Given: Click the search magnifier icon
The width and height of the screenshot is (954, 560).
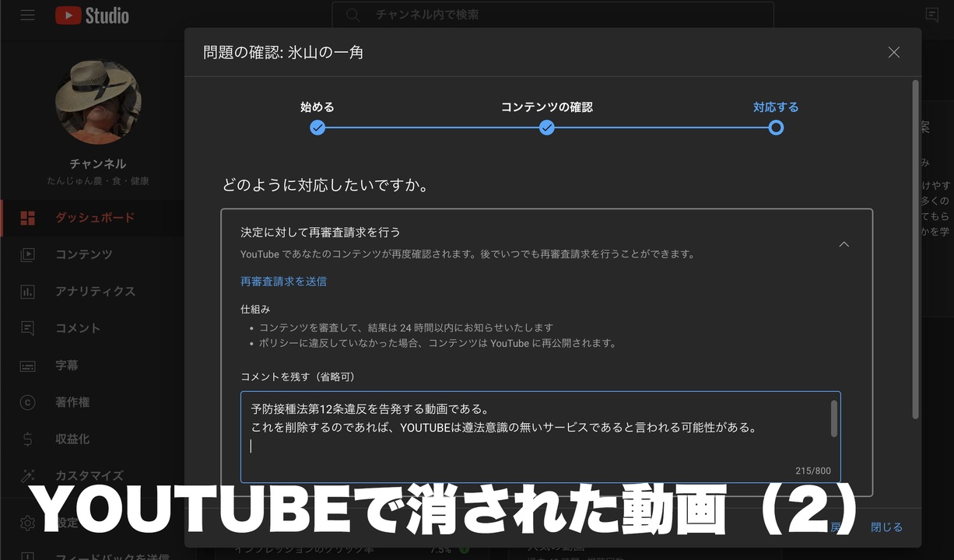Looking at the screenshot, I should coord(353,15).
